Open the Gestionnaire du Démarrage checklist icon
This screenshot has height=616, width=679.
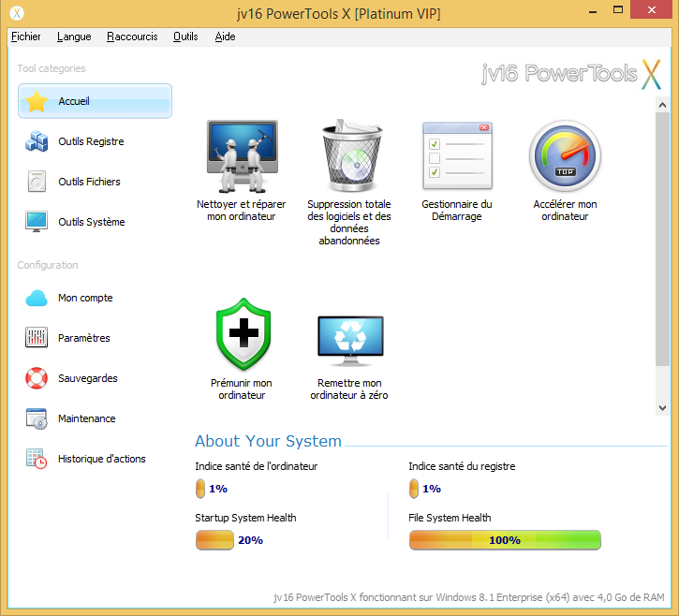tap(457, 155)
